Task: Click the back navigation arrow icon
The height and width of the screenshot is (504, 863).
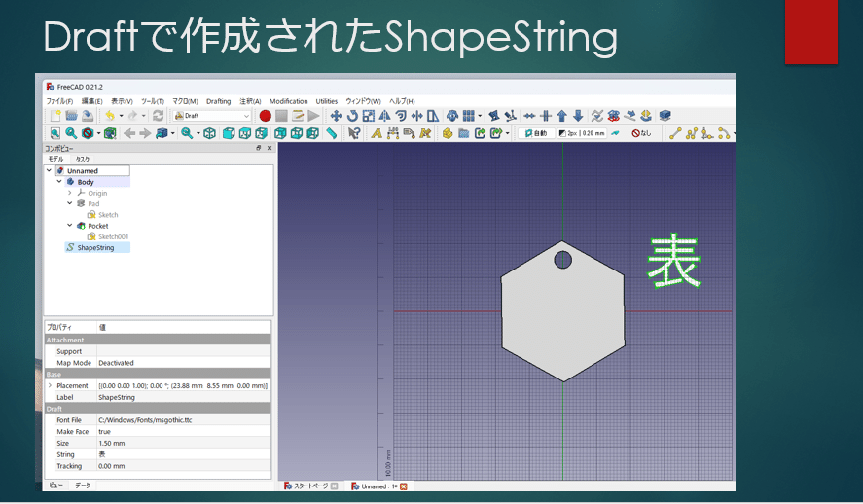Action: click(x=129, y=133)
